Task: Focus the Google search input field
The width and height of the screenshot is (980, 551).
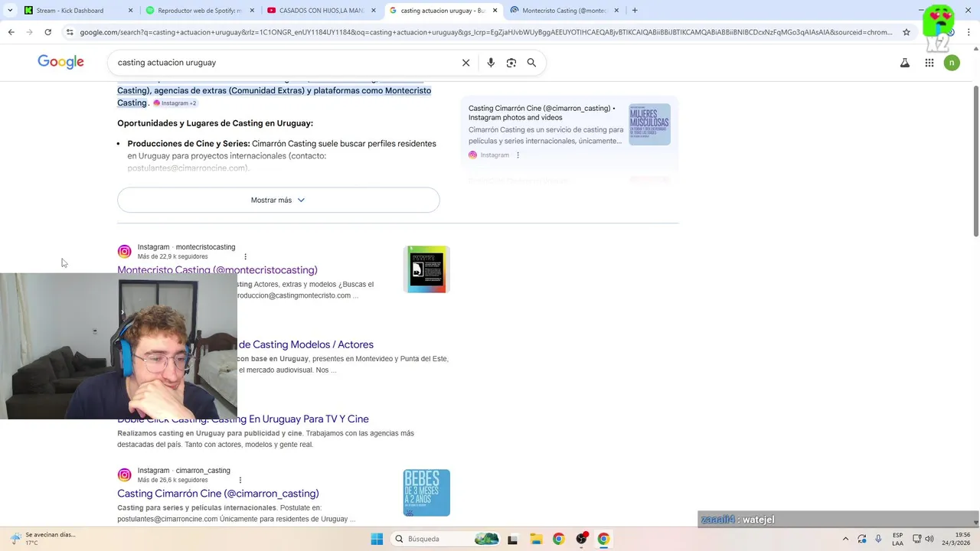Action: (283, 63)
